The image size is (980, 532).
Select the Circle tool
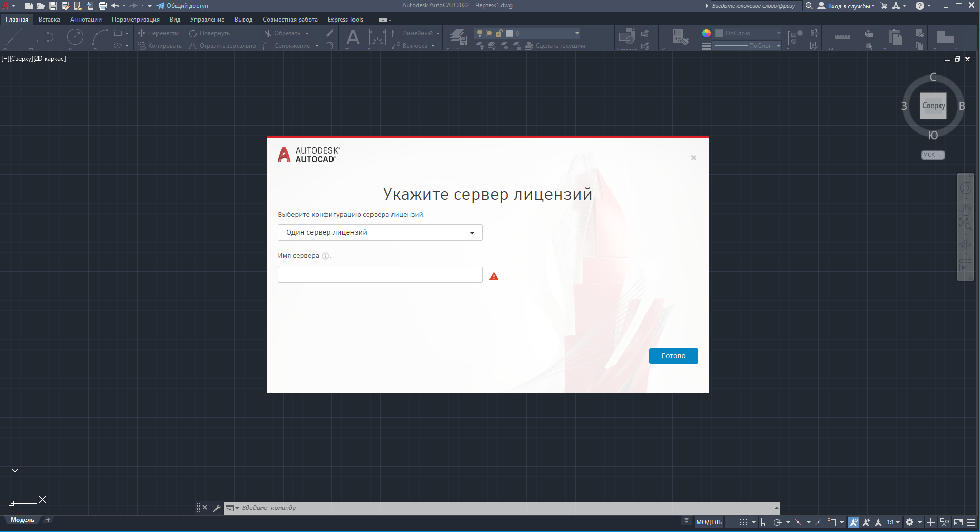75,37
